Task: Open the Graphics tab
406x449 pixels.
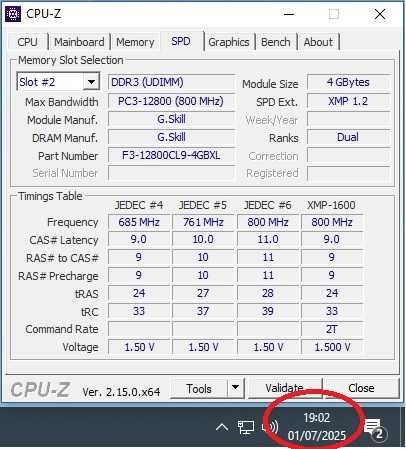Action: (229, 42)
